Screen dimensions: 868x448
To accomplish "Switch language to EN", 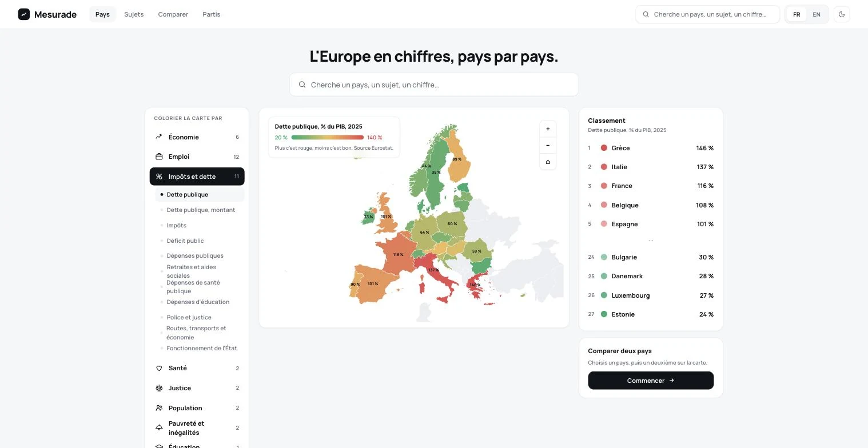I will [817, 14].
